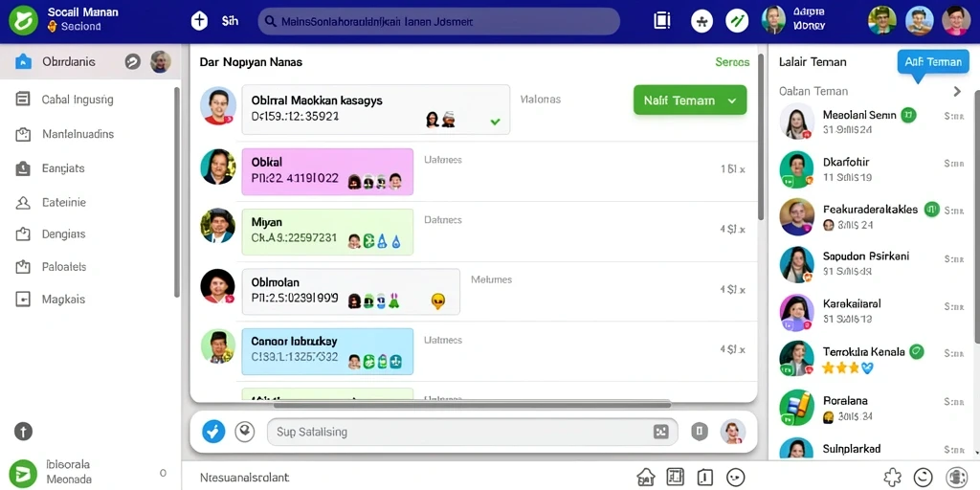Click the puzzle piece icon at bottom right
Screen dimensions: 980x490
[893, 477]
